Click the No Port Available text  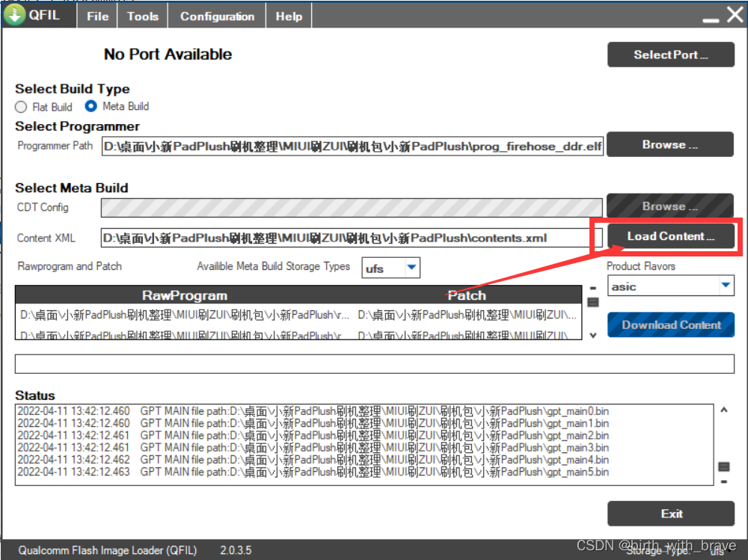coord(168,55)
